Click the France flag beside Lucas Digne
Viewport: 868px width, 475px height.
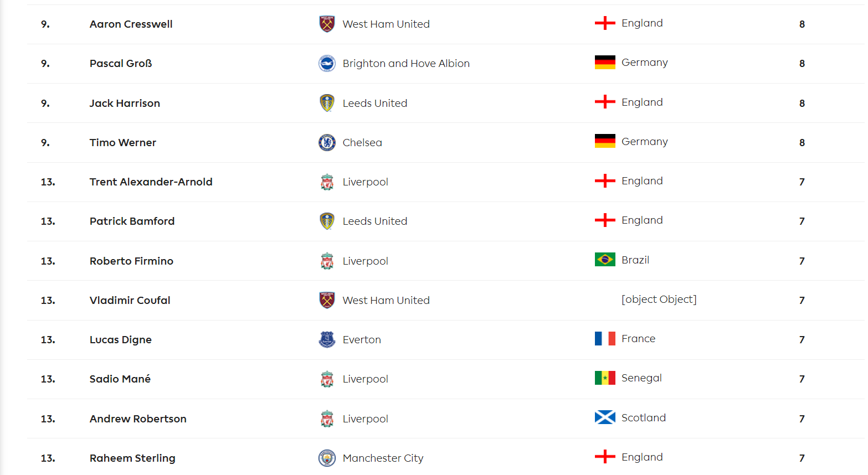[605, 338]
